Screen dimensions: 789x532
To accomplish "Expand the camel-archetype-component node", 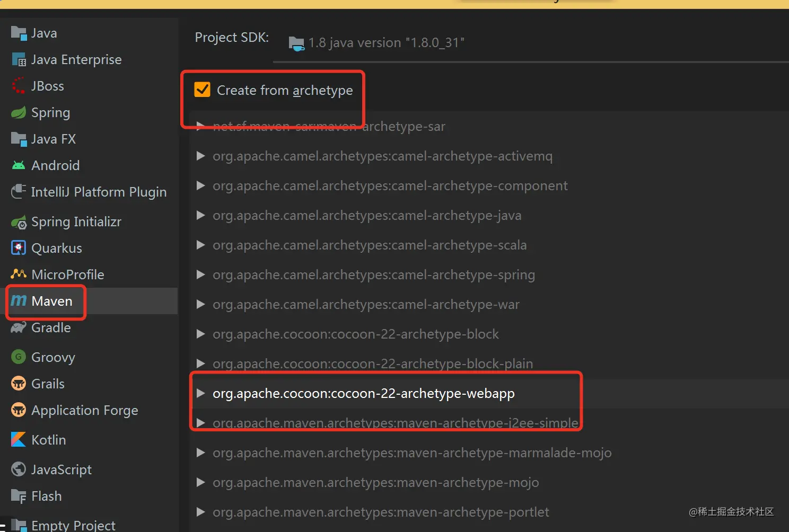I will [200, 185].
